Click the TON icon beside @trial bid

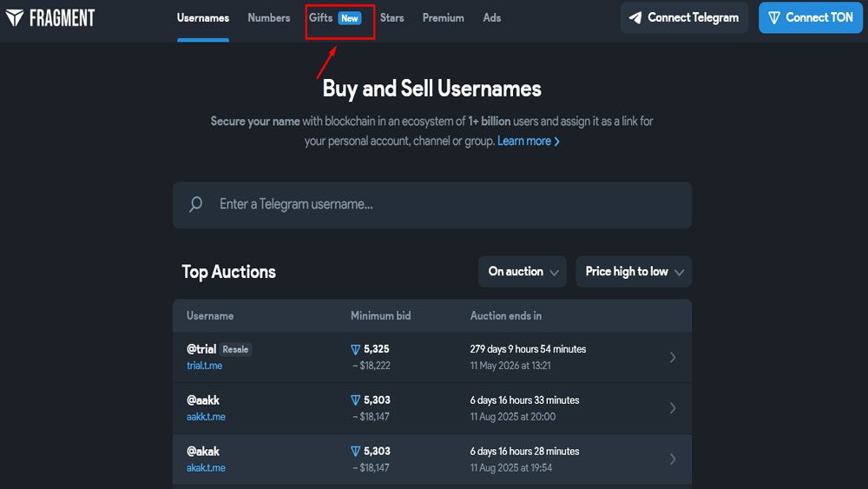click(355, 349)
